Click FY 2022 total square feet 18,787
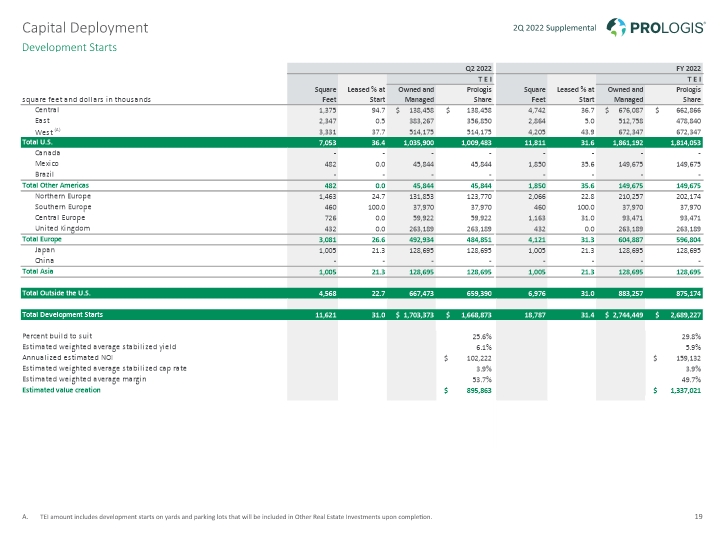 coord(536,315)
